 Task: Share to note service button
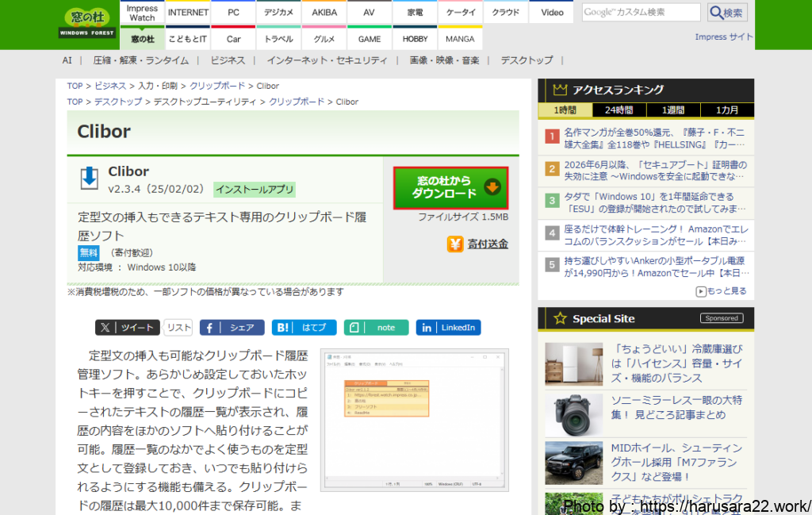click(376, 328)
